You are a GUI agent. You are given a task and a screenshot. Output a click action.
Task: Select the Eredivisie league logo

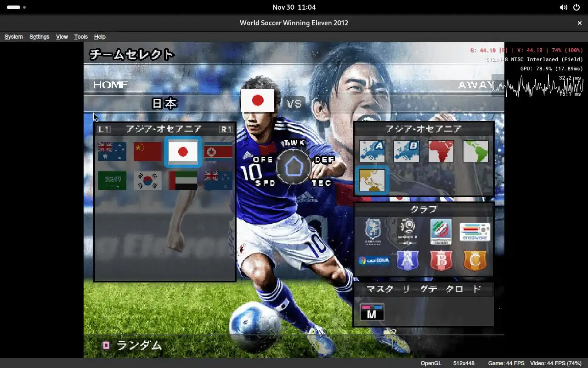tap(475, 232)
